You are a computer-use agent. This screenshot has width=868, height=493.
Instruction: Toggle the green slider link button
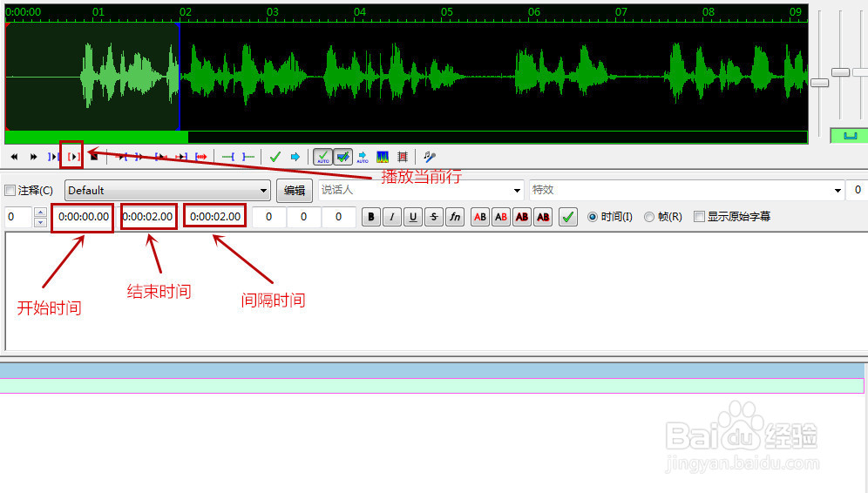(849, 136)
